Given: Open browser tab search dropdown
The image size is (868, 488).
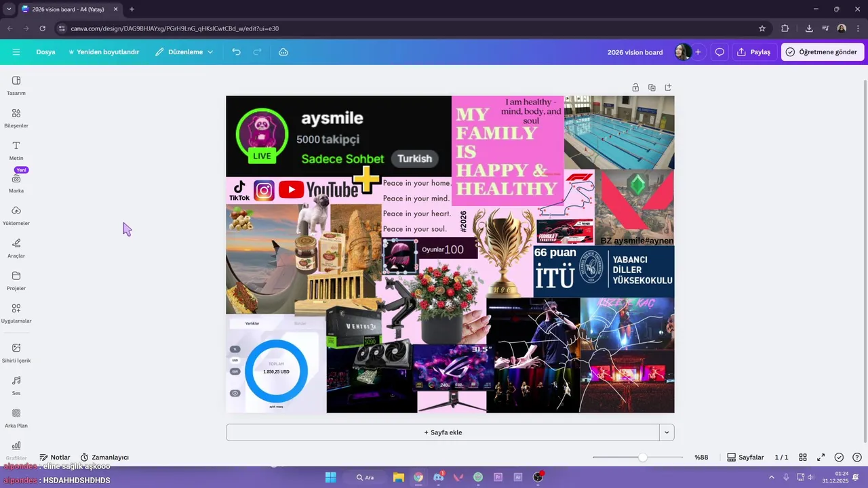Looking at the screenshot, I should [9, 9].
